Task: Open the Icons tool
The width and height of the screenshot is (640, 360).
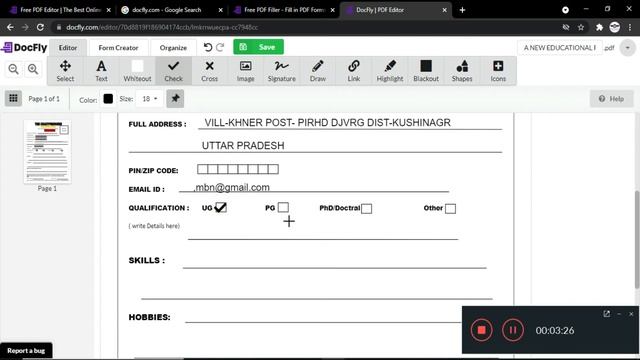Action: pos(498,71)
